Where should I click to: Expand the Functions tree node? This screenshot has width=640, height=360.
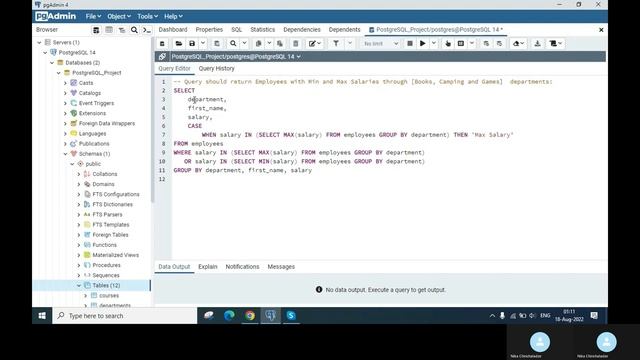[x=79, y=245]
